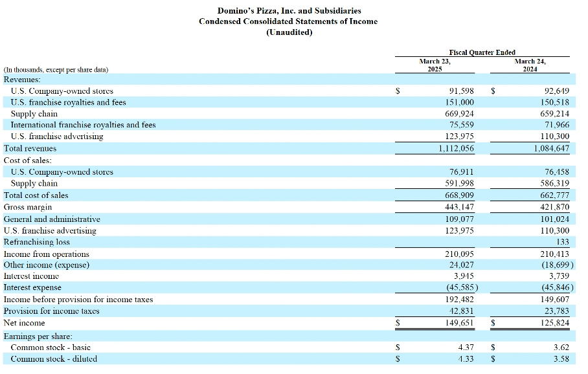The height and width of the screenshot is (374, 588).
Task: Select the "(Unaudited)" label
Action: click(289, 32)
